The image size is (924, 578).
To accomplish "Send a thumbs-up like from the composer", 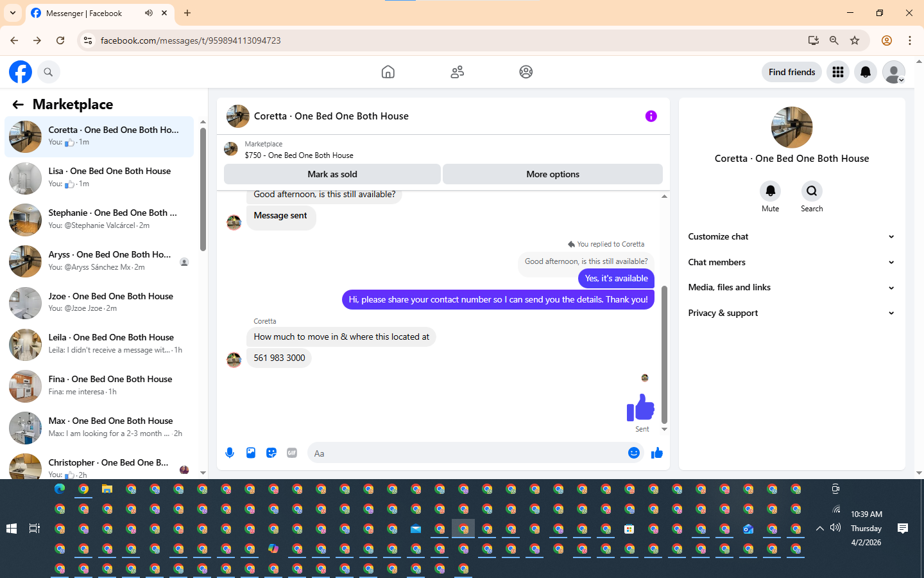I will (x=657, y=453).
